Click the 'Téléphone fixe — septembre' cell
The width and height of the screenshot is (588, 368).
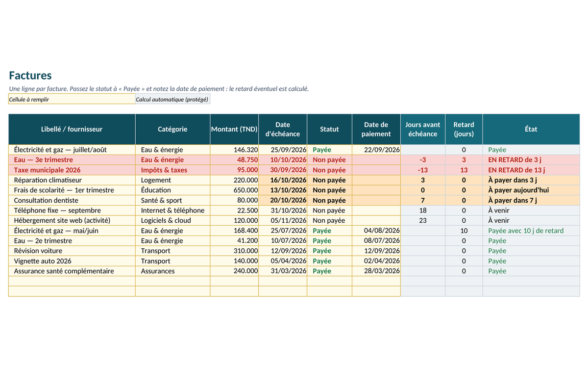tap(72, 210)
